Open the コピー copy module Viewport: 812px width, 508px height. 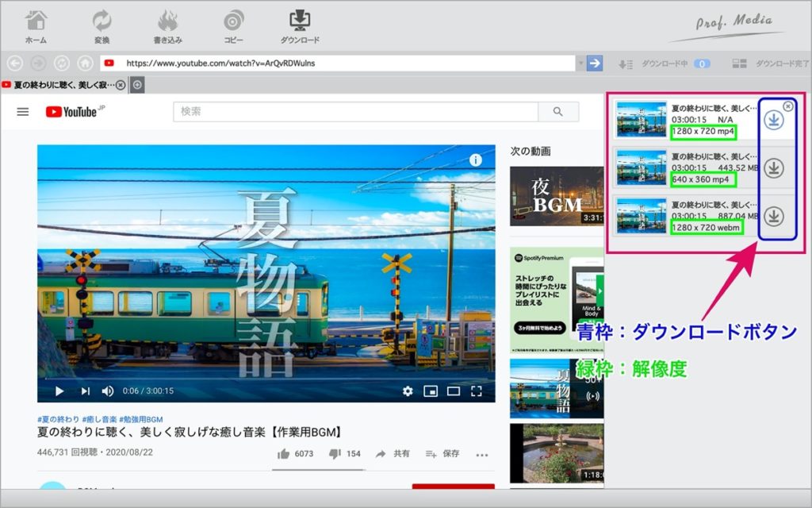(x=234, y=26)
